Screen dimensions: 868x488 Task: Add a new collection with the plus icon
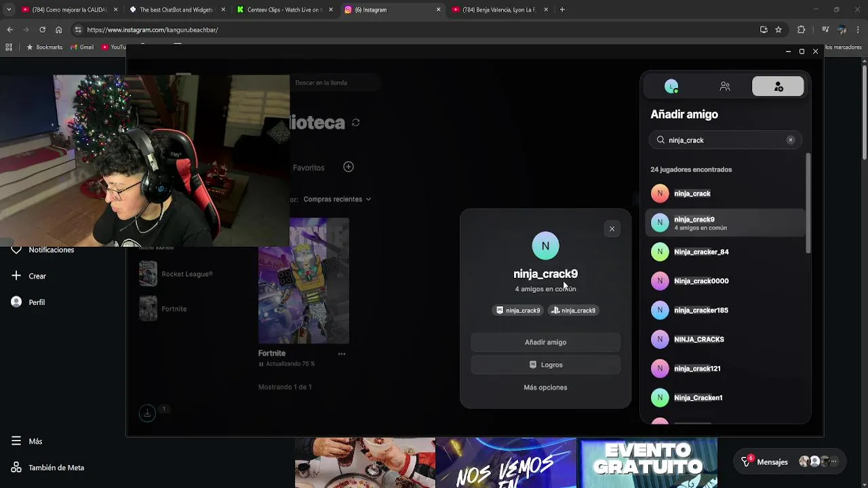pyautogui.click(x=349, y=167)
